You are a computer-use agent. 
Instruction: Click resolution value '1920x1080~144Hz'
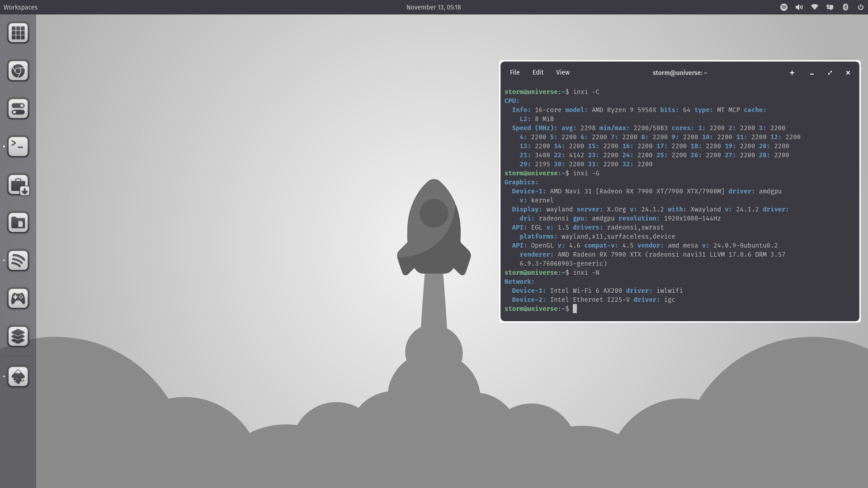(x=692, y=218)
